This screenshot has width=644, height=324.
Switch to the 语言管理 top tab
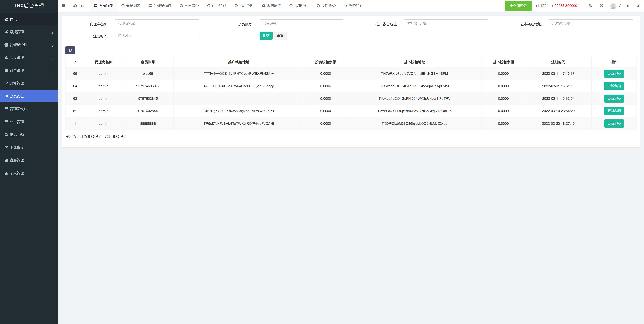point(244,6)
